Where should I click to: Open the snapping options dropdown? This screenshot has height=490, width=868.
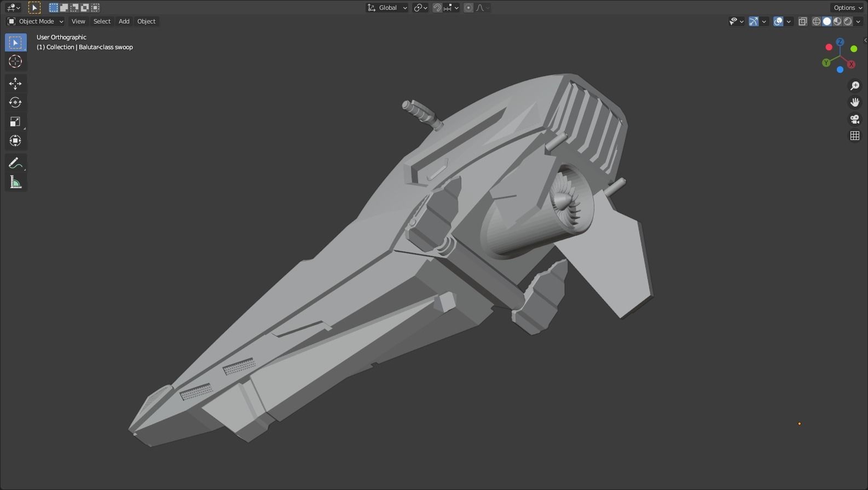pyautogui.click(x=452, y=8)
